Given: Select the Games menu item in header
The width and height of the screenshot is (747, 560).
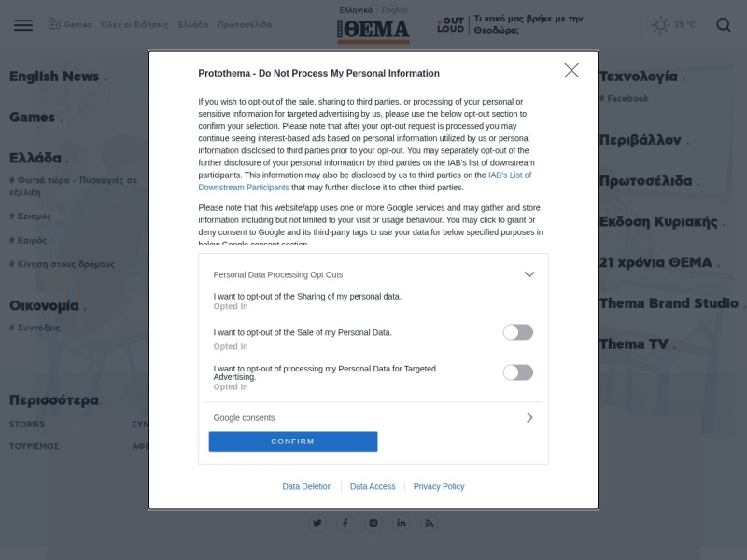Looking at the screenshot, I should click(70, 24).
